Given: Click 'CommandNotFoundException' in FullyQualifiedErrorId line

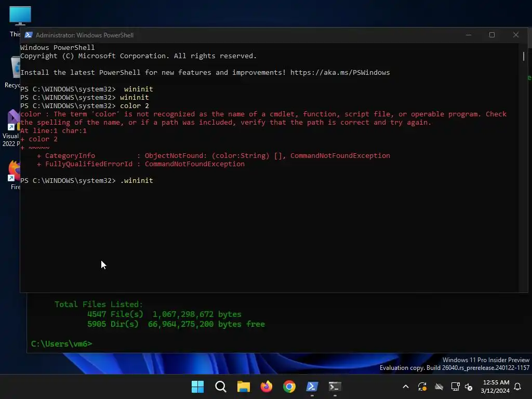Looking at the screenshot, I should tap(195, 164).
